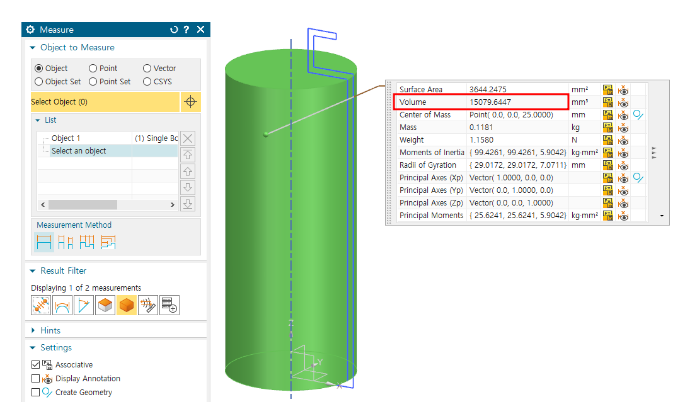
Task: Enable the Display Annotation checkbox
Action: (x=37, y=378)
